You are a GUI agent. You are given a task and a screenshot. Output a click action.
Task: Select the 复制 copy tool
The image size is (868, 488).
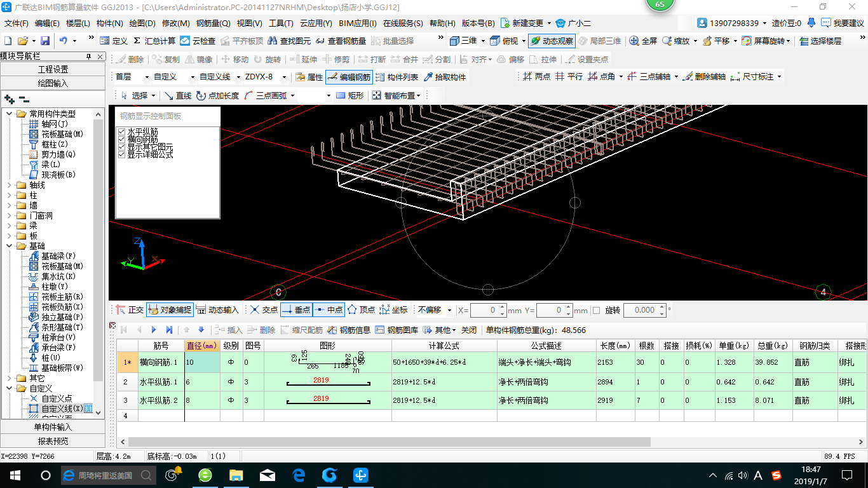click(165, 59)
